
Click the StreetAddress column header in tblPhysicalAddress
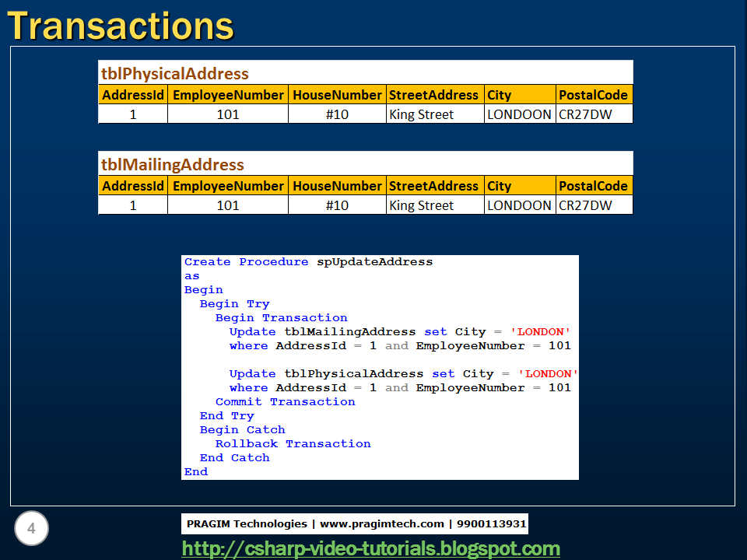point(434,95)
